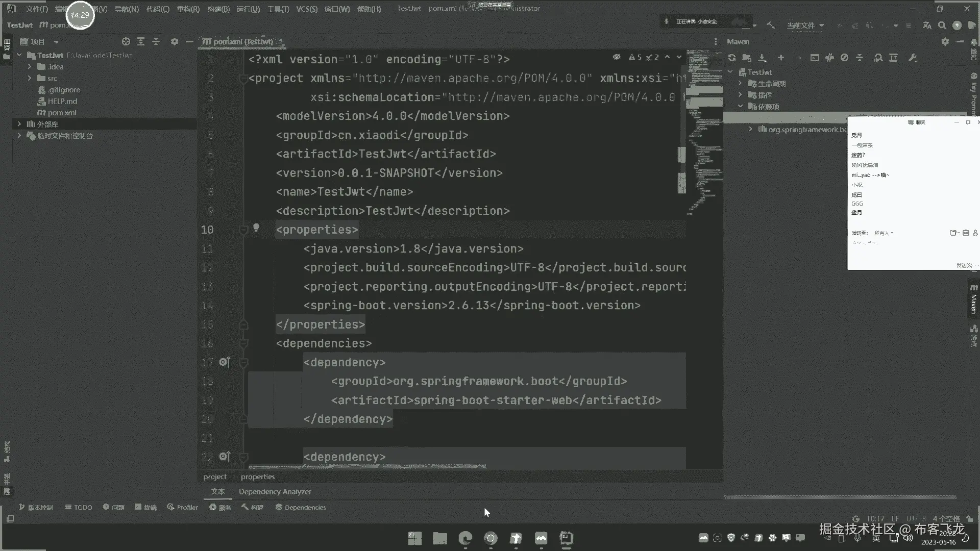Toggle Maven offline mode icon
The image size is (980, 551).
pyautogui.click(x=829, y=58)
